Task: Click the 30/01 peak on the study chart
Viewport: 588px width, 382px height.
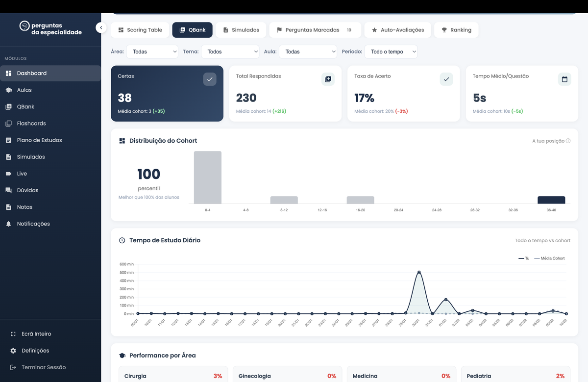Action: click(419, 273)
